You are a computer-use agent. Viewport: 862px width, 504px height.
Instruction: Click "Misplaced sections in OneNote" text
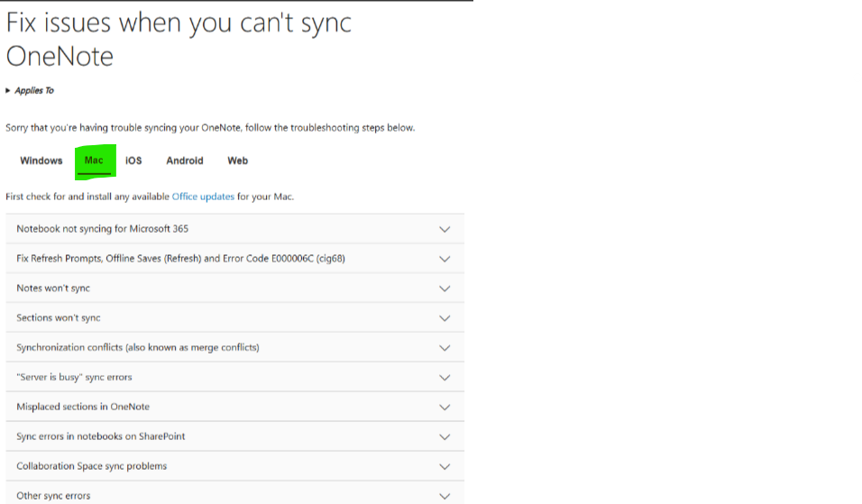coord(83,407)
